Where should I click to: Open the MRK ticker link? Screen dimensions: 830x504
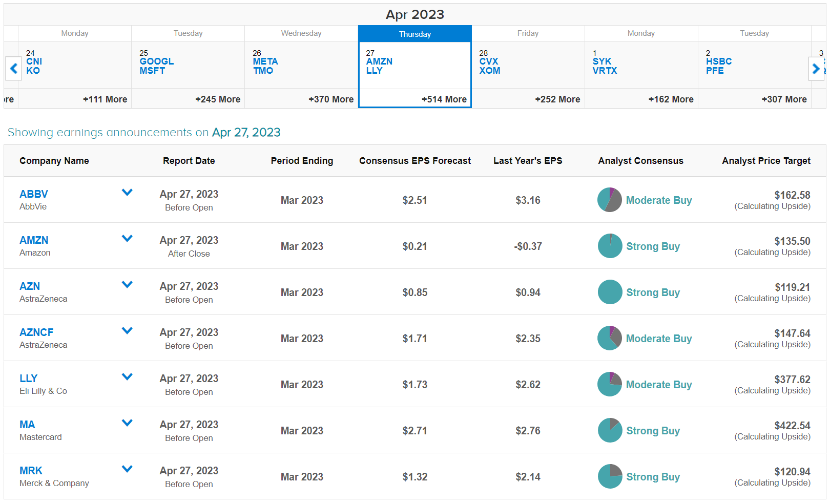(31, 471)
